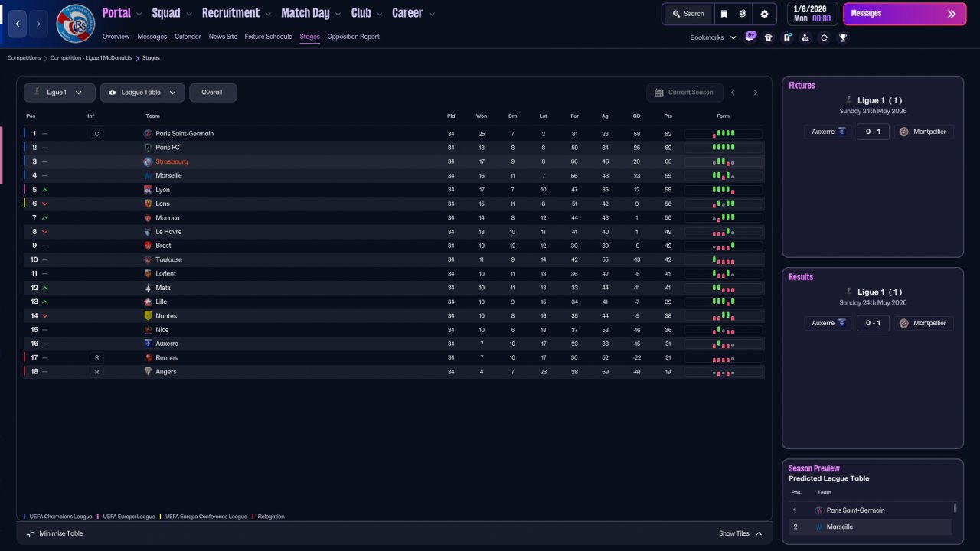The width and height of the screenshot is (980, 551).
Task: Open the settings gear icon
Action: 764,14
